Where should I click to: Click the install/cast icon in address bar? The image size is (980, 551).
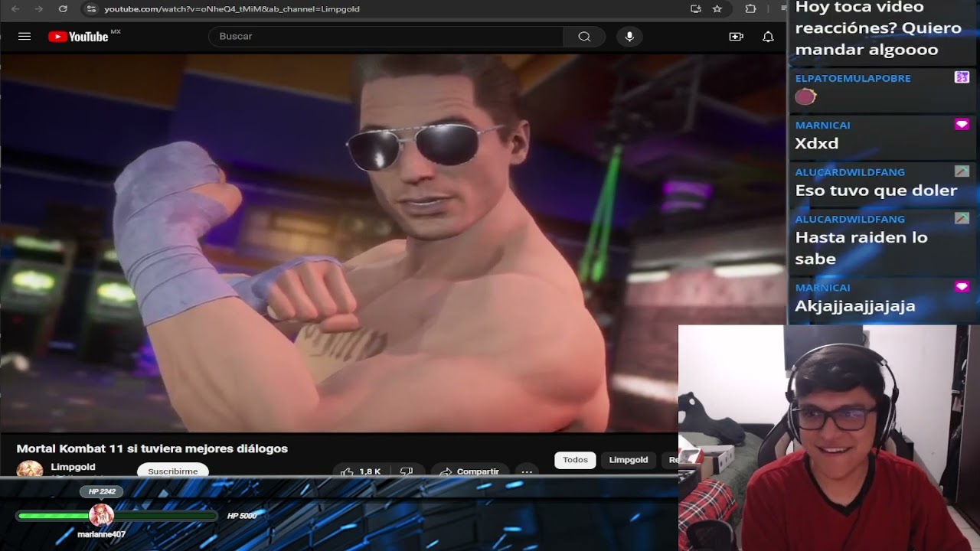click(x=695, y=8)
